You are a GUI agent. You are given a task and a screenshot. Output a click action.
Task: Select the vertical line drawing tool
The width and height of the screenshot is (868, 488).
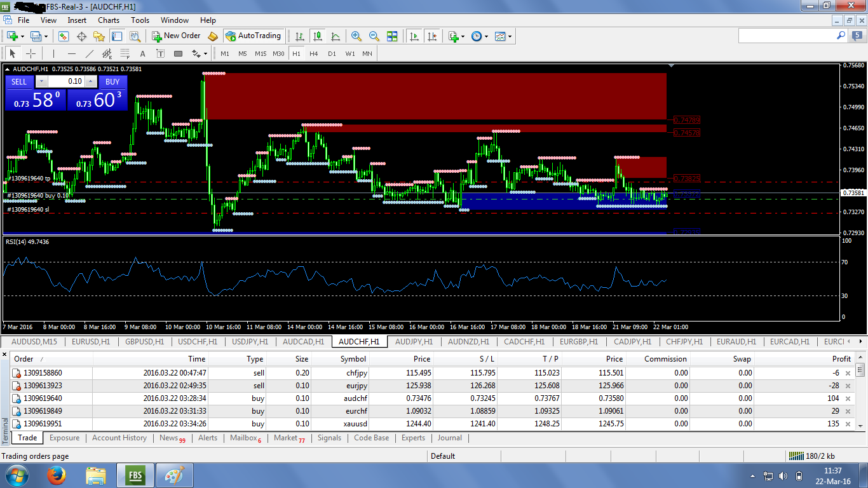point(53,53)
